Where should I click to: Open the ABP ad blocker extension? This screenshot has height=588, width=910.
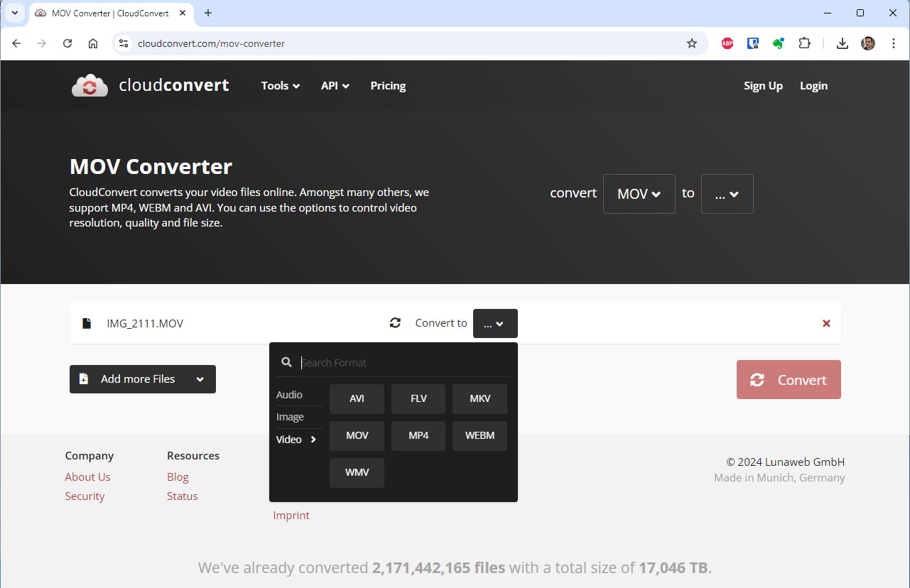pos(727,43)
